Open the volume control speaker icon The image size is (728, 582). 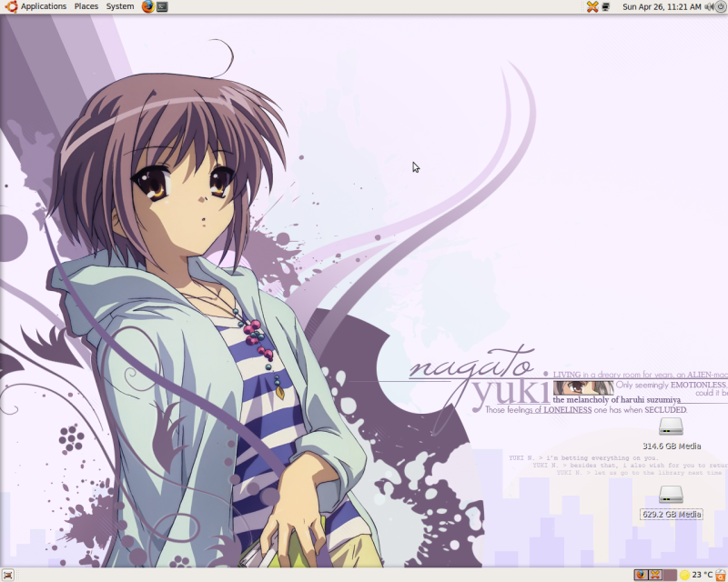point(709,6)
